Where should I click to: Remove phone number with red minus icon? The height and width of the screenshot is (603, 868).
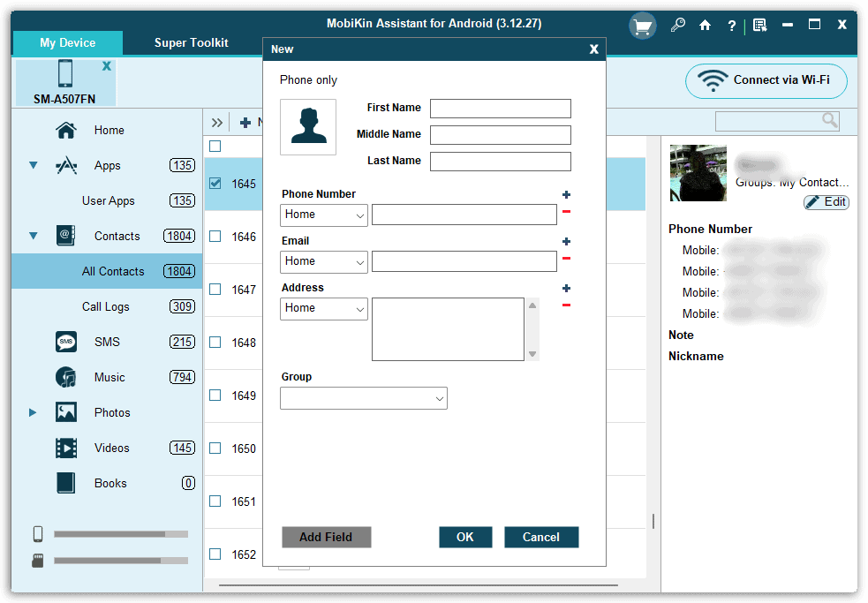pos(566,212)
